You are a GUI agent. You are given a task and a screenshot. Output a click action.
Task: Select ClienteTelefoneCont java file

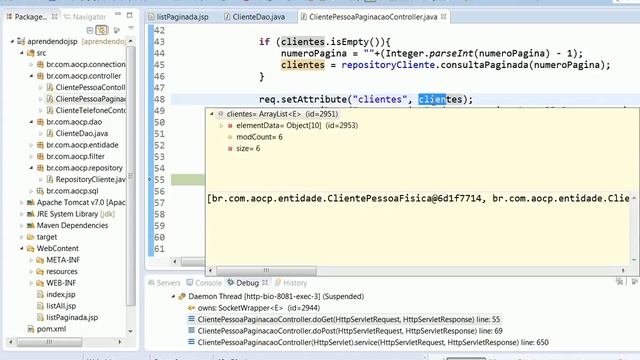click(x=91, y=110)
